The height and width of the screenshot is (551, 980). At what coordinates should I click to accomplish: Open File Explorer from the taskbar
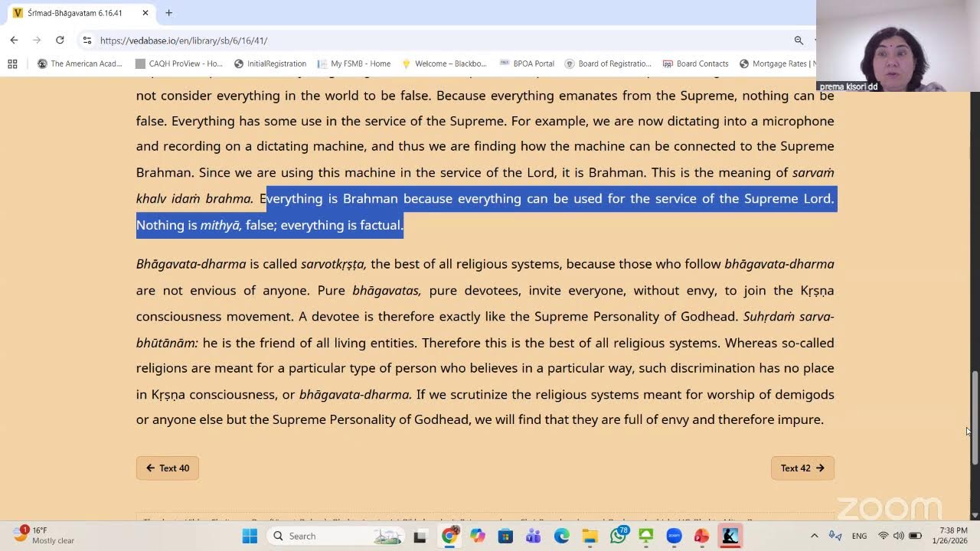tap(590, 536)
